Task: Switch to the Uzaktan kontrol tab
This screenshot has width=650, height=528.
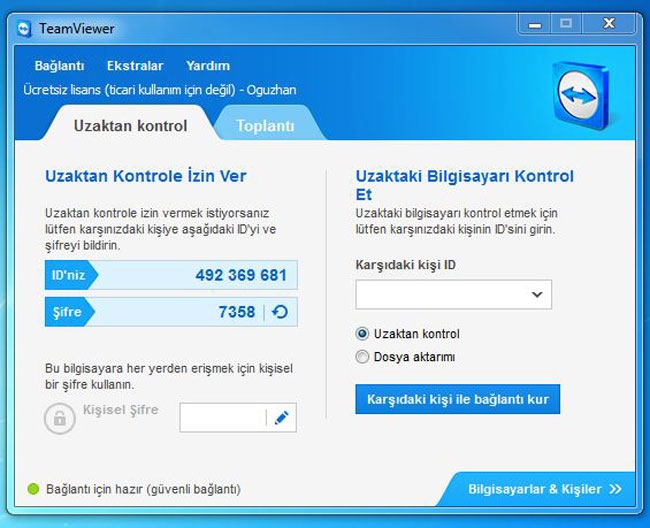Action: [130, 126]
